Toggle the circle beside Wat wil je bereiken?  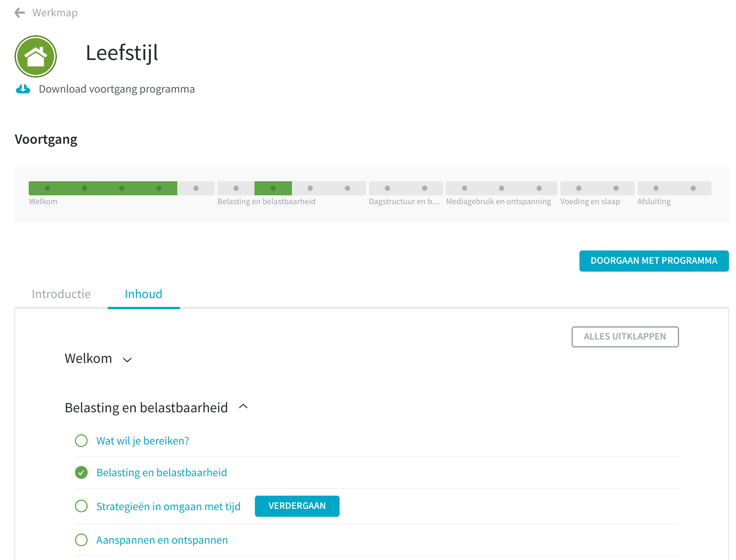pos(81,441)
